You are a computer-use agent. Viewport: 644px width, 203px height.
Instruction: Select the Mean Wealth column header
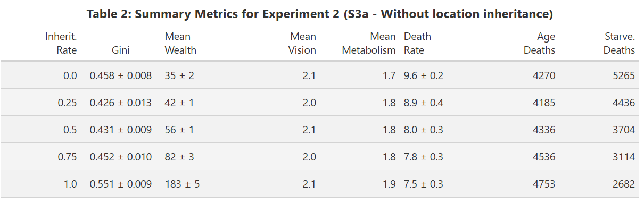(x=180, y=44)
